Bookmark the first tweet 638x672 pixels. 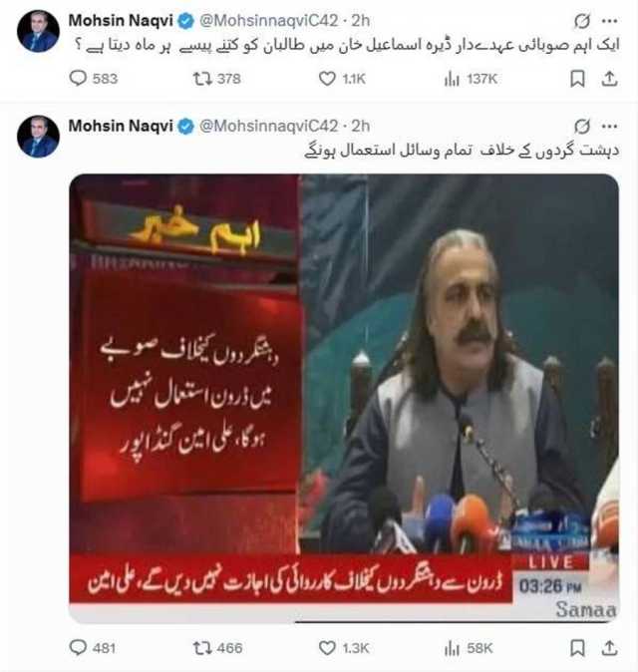577,79
